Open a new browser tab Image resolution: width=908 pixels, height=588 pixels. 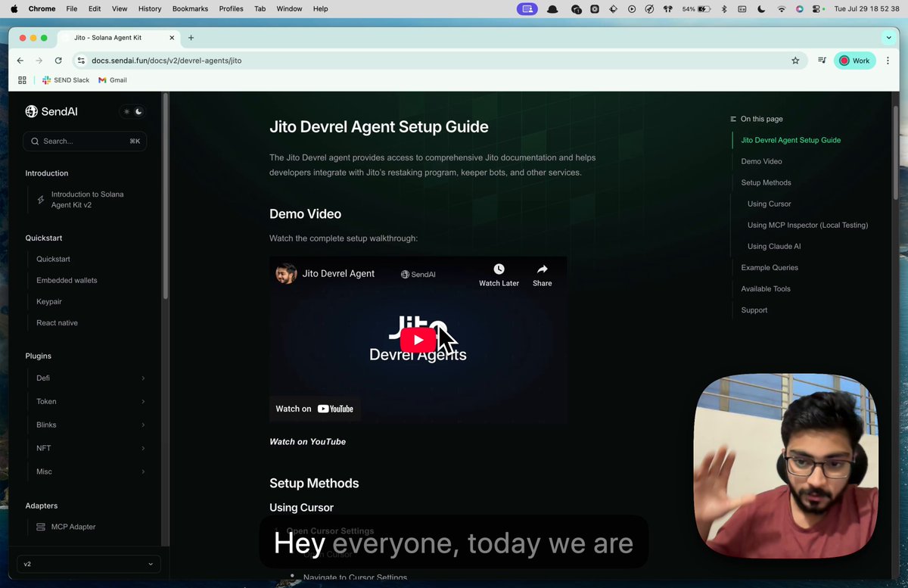tap(191, 38)
